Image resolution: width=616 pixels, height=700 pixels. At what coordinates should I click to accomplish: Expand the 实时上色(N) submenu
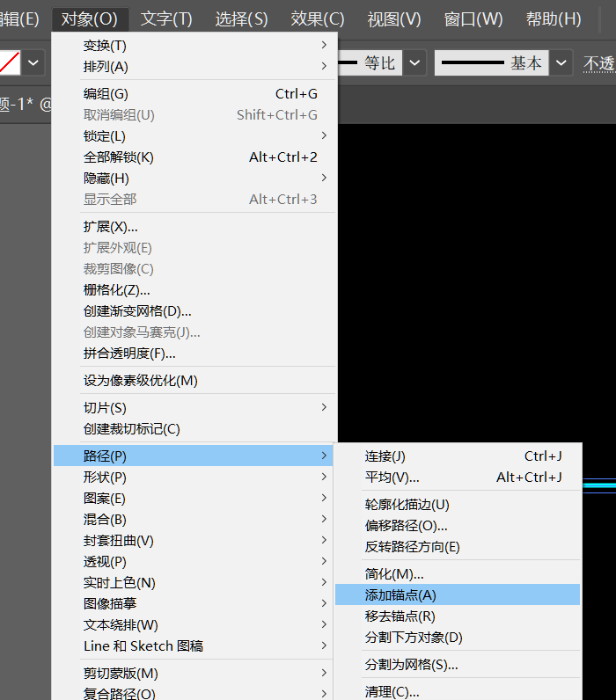pos(194,582)
